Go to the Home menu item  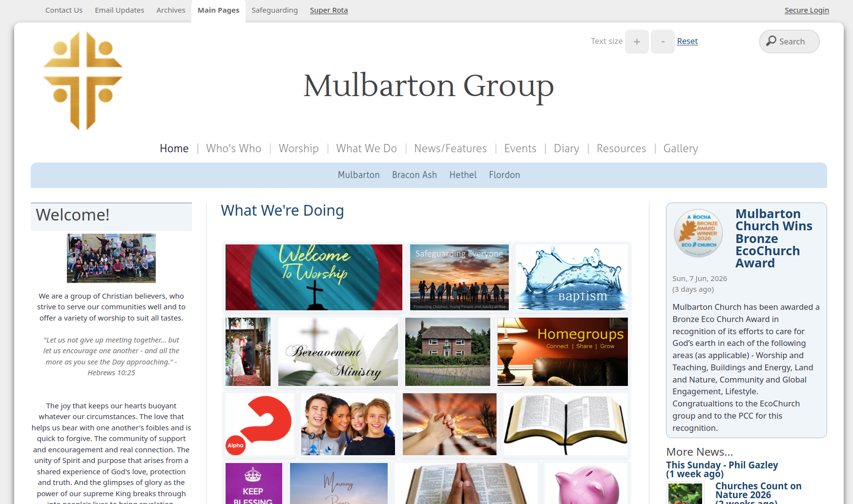174,148
